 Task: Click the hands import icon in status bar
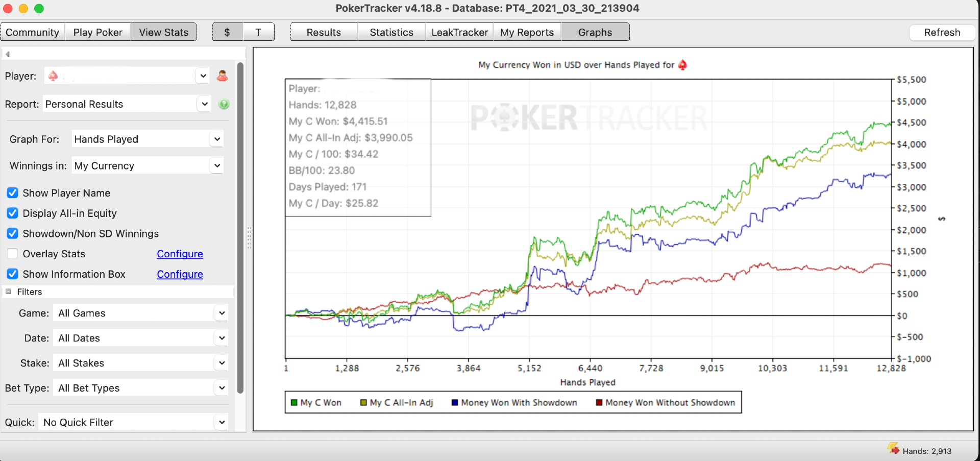(893, 448)
